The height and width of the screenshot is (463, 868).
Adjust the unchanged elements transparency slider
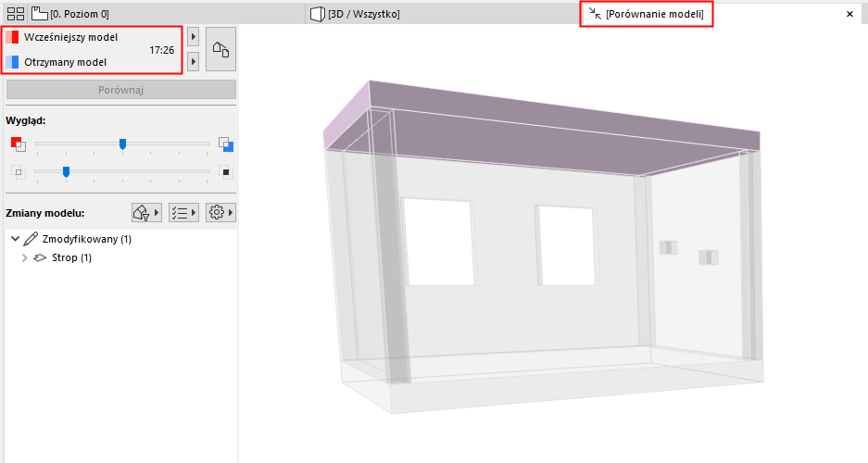coord(66,172)
